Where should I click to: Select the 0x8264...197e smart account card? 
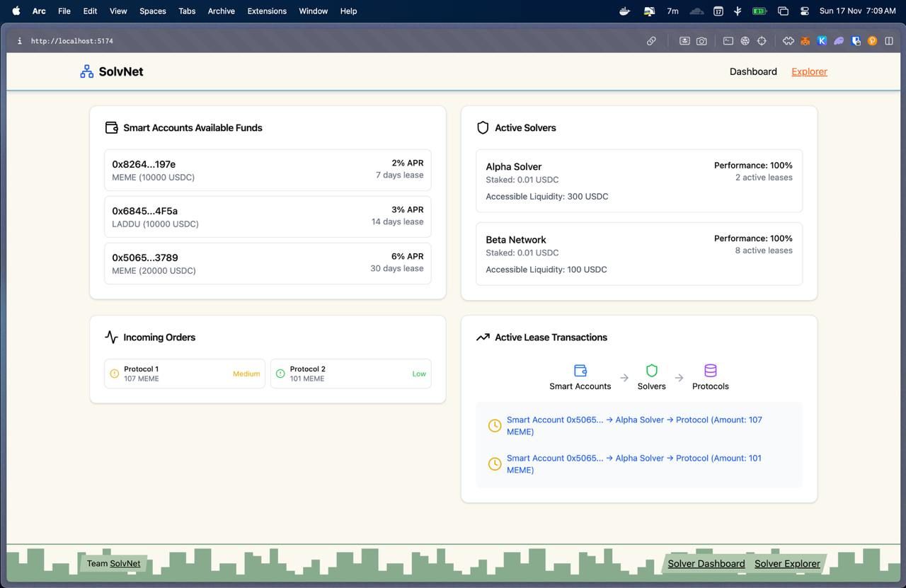pyautogui.click(x=268, y=170)
